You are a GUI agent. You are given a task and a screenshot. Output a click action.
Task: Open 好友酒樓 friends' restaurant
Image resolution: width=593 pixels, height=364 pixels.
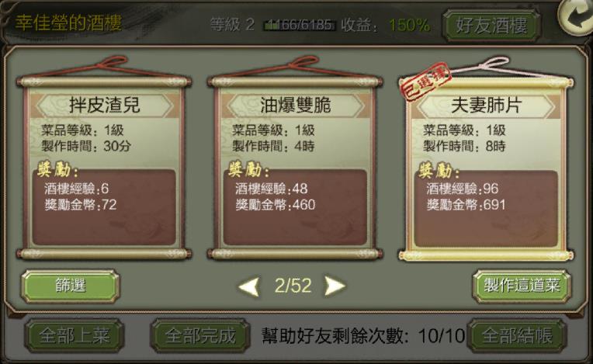tap(491, 26)
